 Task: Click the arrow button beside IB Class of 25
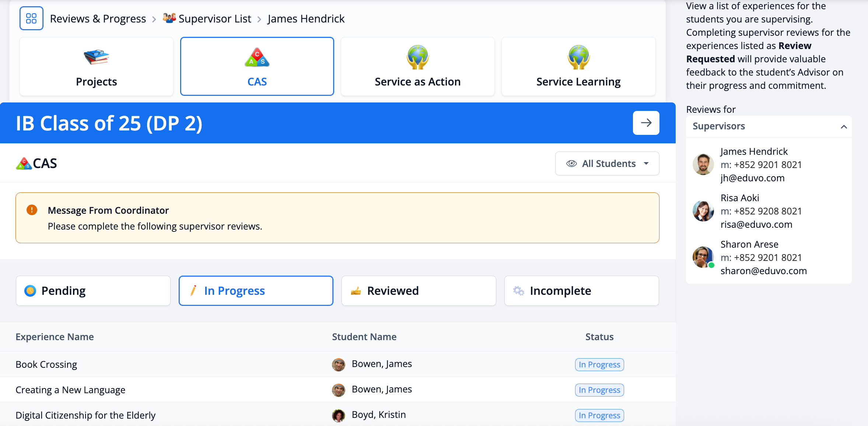tap(646, 123)
